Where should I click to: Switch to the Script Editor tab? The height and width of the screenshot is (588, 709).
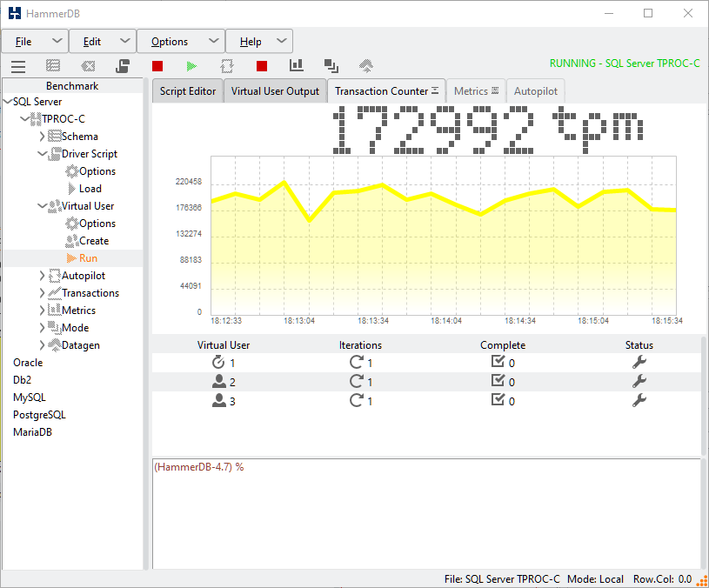188,90
